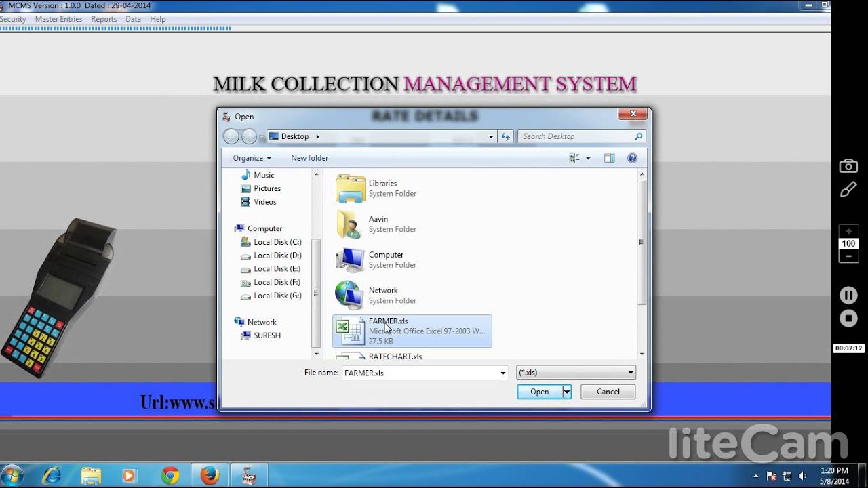Select Computer in the navigation tree

pos(258,228)
